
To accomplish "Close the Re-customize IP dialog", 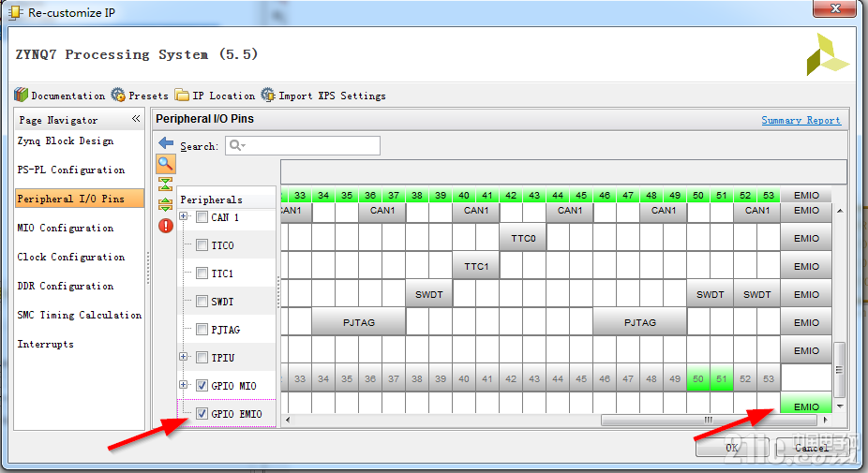I will point(835,8).
